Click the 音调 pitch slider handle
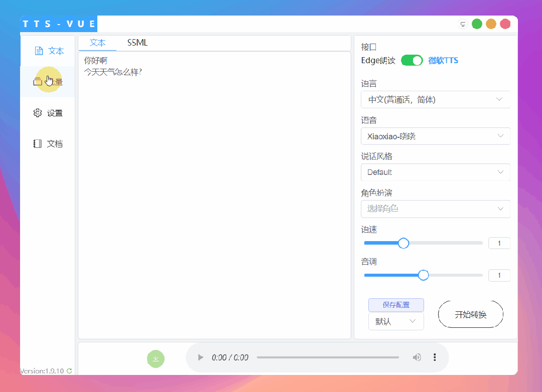 coord(423,275)
